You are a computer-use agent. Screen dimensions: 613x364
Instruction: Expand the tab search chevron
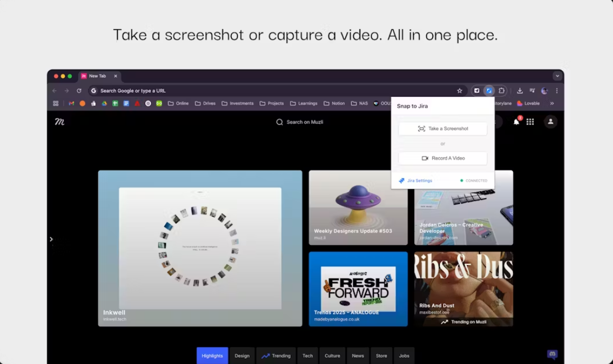pos(557,76)
